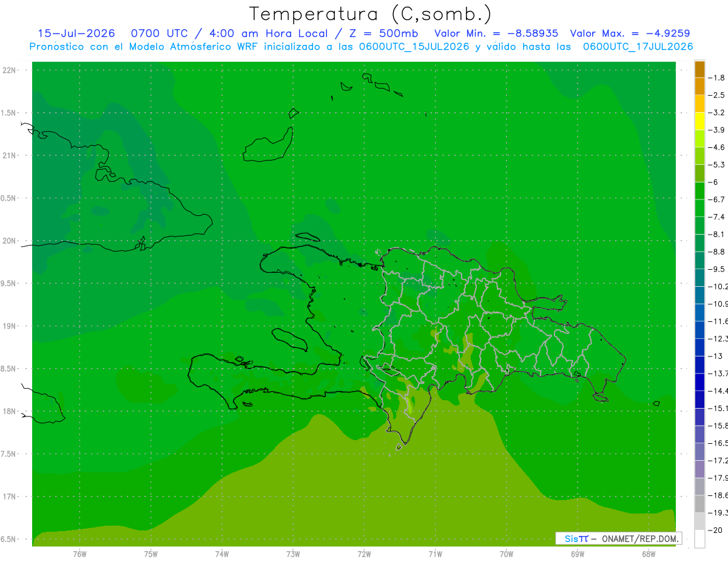Click the title 'Temperatura (C,somb.)'
The width and height of the screenshot is (728, 562).
point(371,14)
